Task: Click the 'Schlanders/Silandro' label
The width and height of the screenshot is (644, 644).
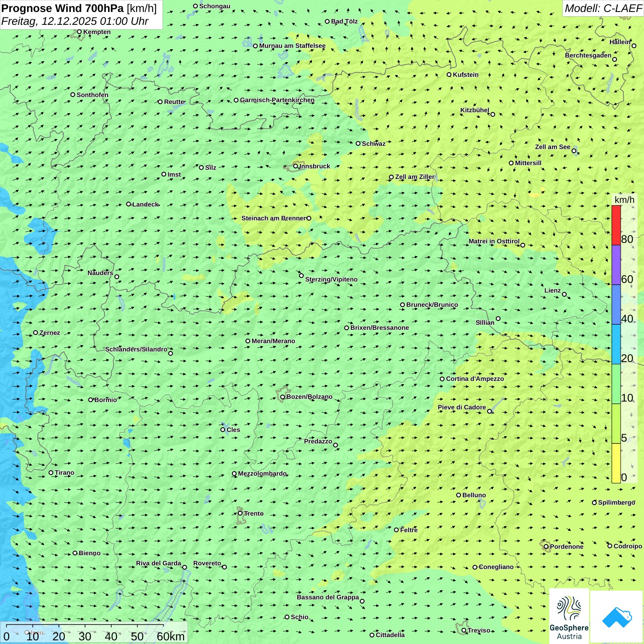Action: [x=136, y=349]
